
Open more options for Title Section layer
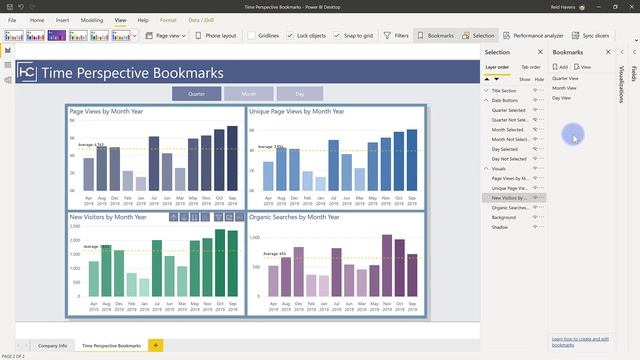pyautogui.click(x=542, y=90)
